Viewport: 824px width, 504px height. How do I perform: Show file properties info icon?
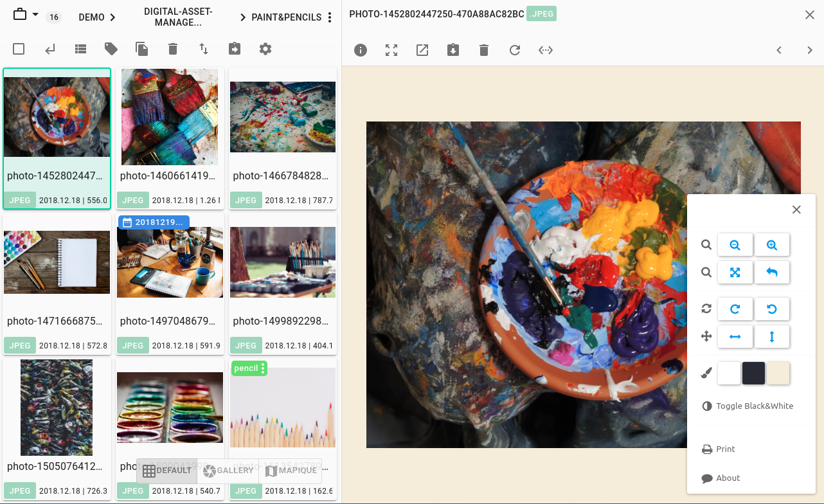pos(361,50)
